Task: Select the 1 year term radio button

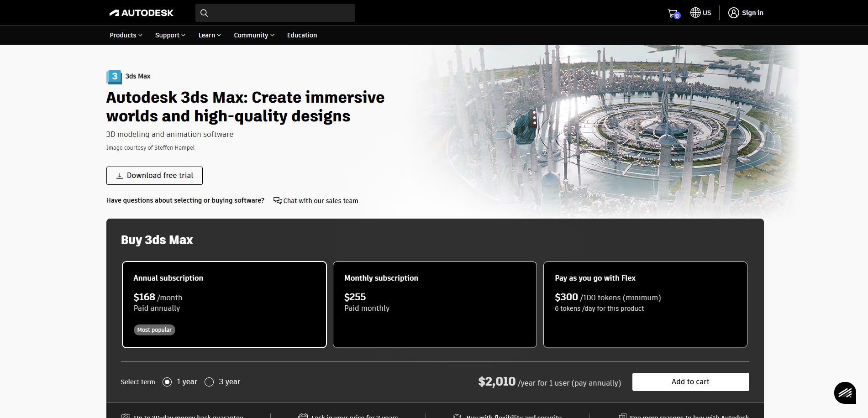Action: (x=167, y=382)
